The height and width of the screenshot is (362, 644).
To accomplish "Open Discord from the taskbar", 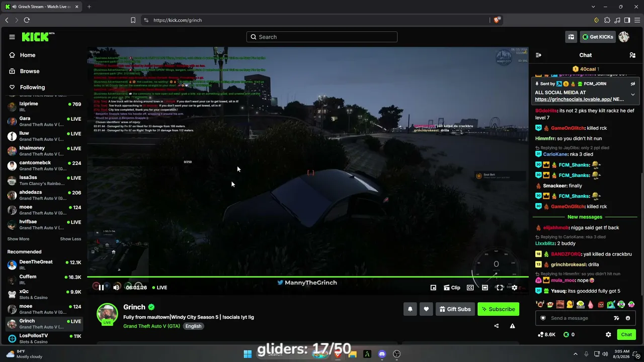I will click(382, 354).
